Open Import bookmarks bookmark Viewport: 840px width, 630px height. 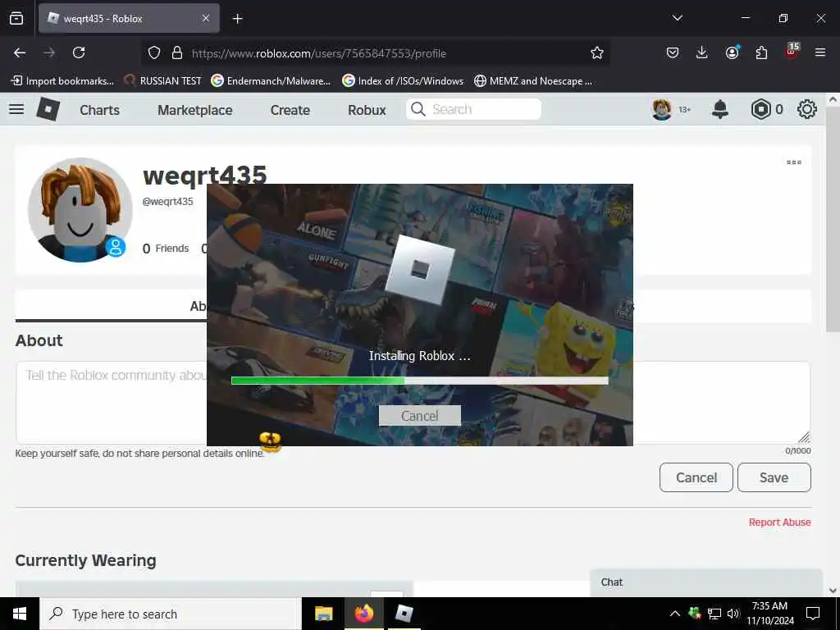(62, 81)
